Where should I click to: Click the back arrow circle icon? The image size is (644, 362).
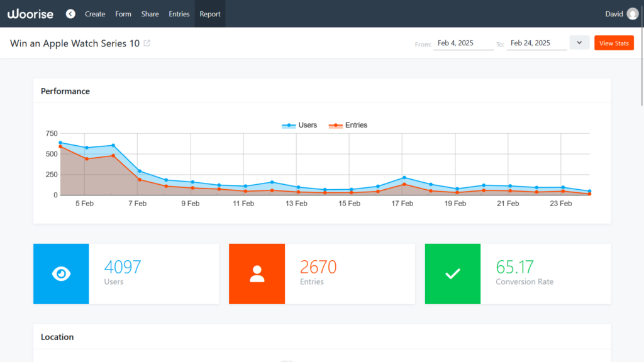tap(70, 14)
